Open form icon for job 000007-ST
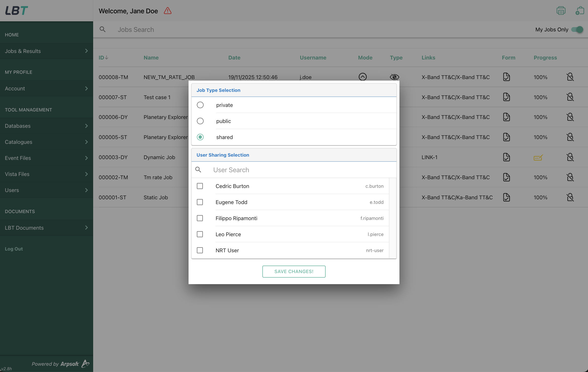 [506, 97]
